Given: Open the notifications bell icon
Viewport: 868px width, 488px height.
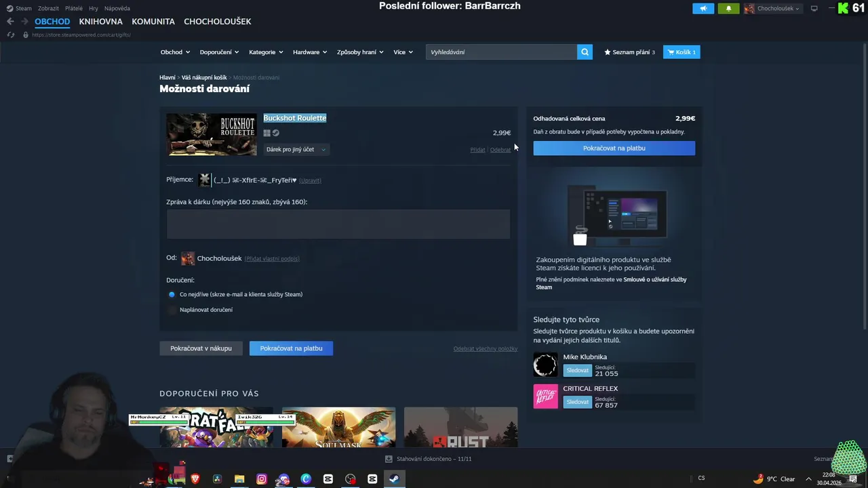Looking at the screenshot, I should [x=728, y=9].
